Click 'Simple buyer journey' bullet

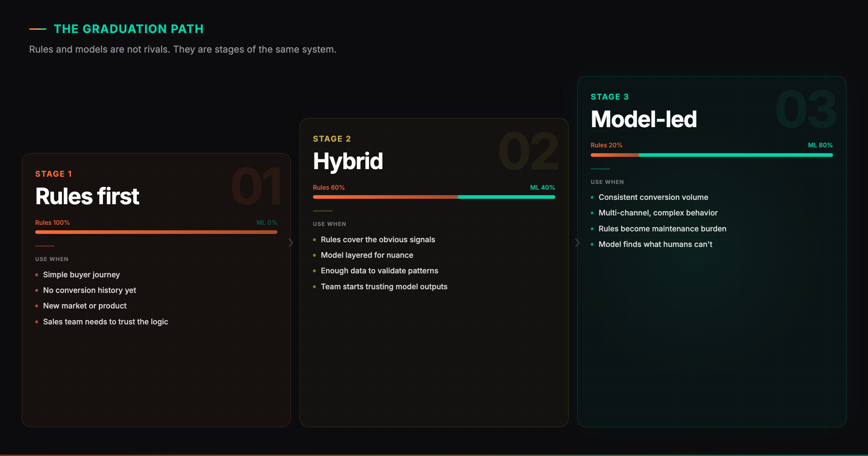coord(82,275)
